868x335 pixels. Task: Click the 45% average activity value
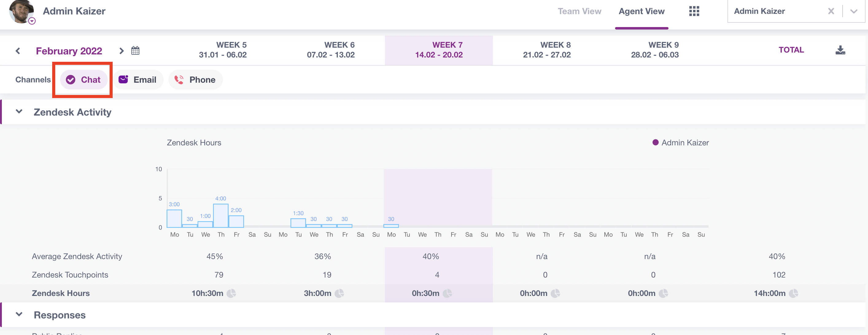215,256
